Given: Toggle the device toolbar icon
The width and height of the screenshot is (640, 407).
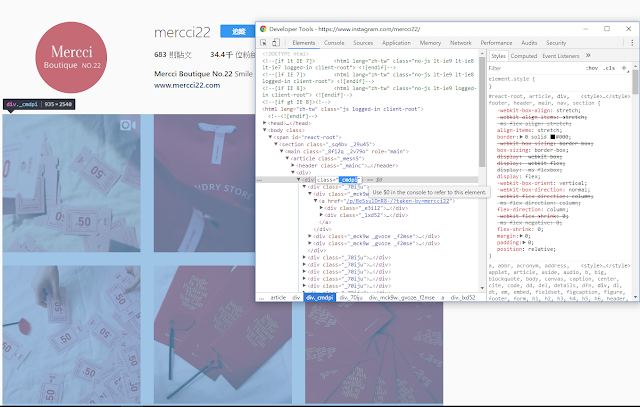Looking at the screenshot, I should point(276,42).
